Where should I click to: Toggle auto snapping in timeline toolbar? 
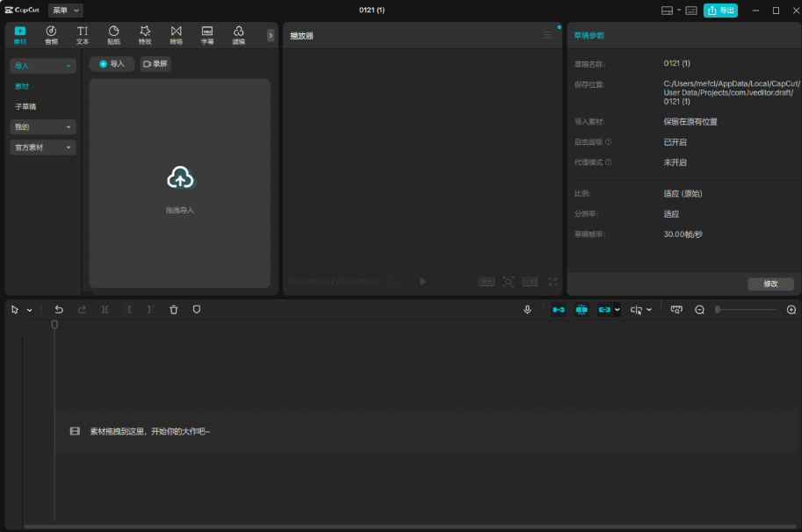point(581,310)
